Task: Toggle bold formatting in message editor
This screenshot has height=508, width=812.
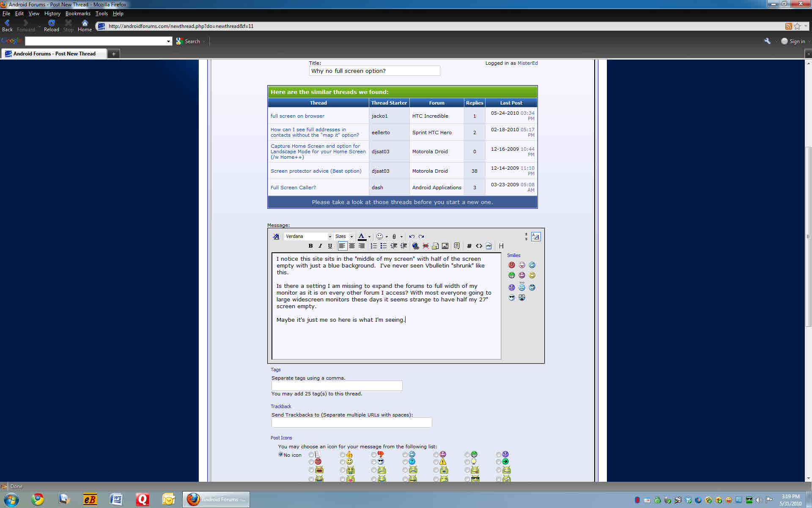Action: pos(311,246)
